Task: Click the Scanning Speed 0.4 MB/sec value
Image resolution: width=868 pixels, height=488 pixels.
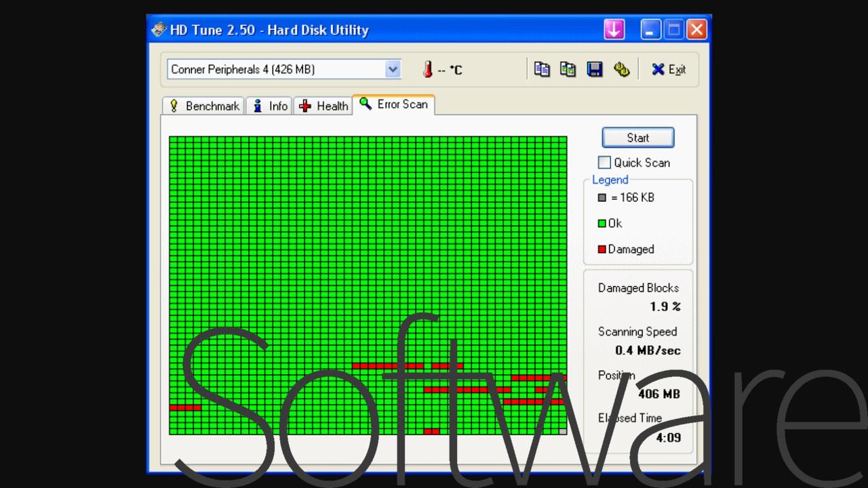Action: (648, 350)
